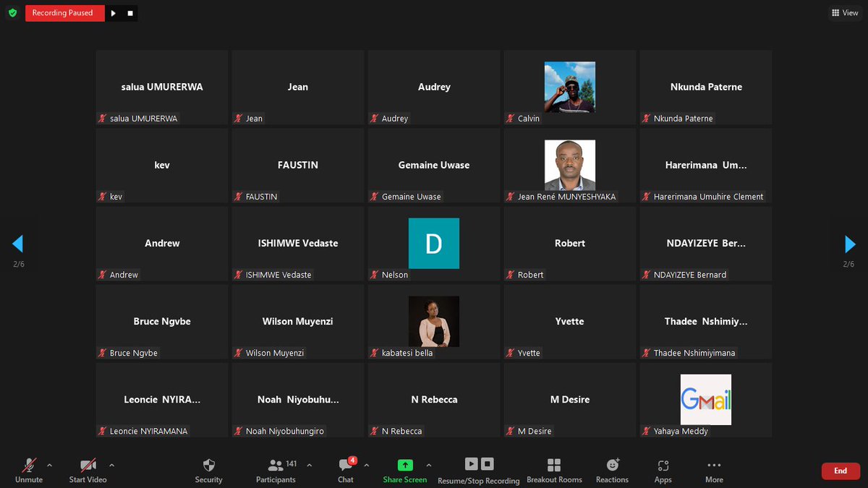The image size is (868, 488).
Task: Click muted mic icon beside kev label
Action: coord(103,197)
